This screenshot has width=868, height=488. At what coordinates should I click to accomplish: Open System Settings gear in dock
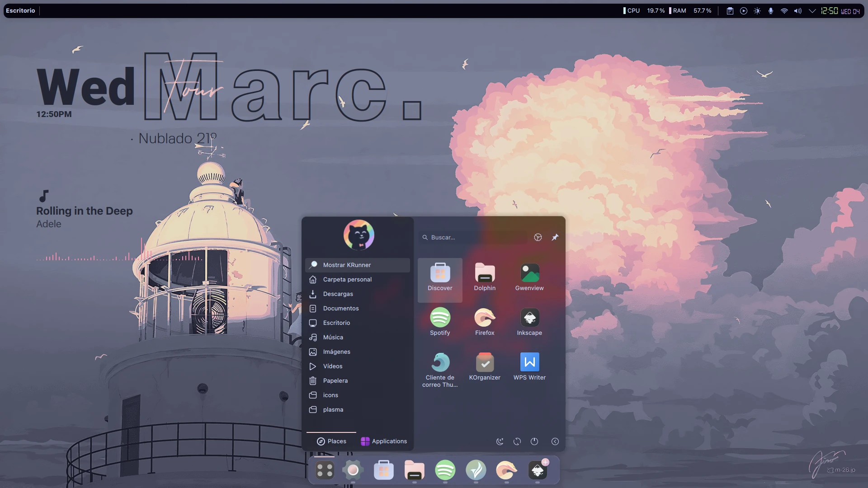[x=353, y=470]
